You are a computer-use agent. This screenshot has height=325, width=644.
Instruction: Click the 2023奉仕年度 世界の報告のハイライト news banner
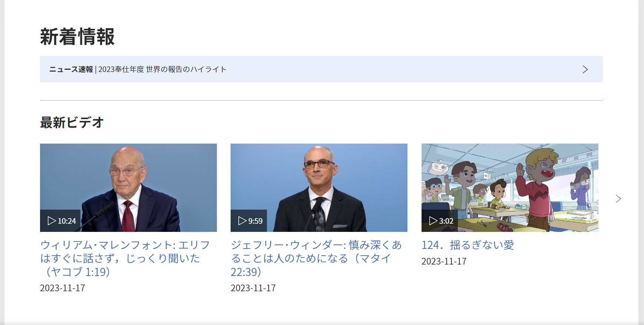[x=321, y=69]
